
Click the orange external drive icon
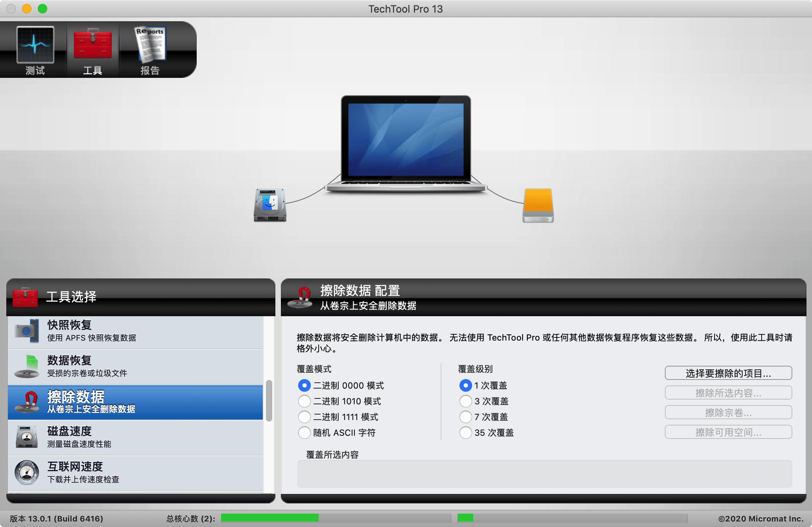538,205
